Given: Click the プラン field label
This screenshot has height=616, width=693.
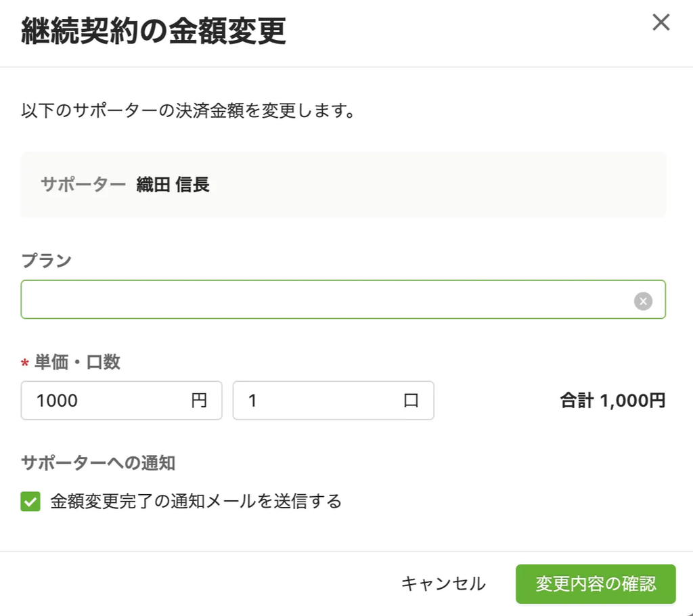Looking at the screenshot, I should tap(47, 260).
